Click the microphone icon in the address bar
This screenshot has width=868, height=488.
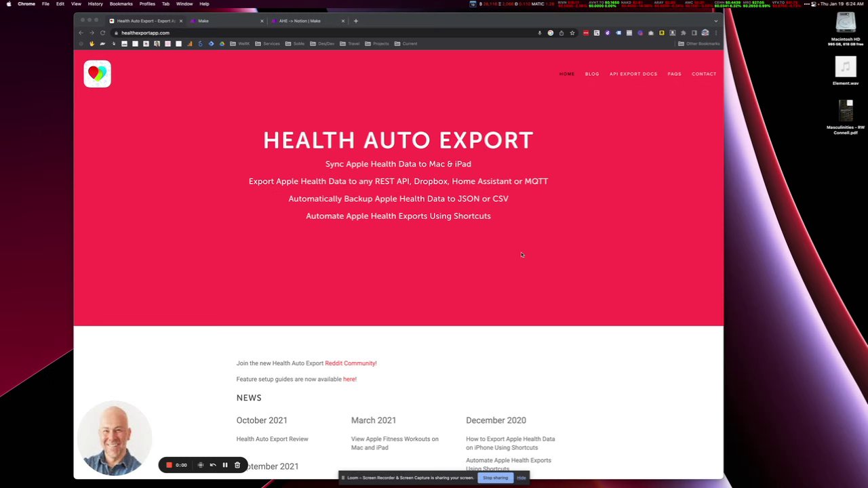click(540, 33)
